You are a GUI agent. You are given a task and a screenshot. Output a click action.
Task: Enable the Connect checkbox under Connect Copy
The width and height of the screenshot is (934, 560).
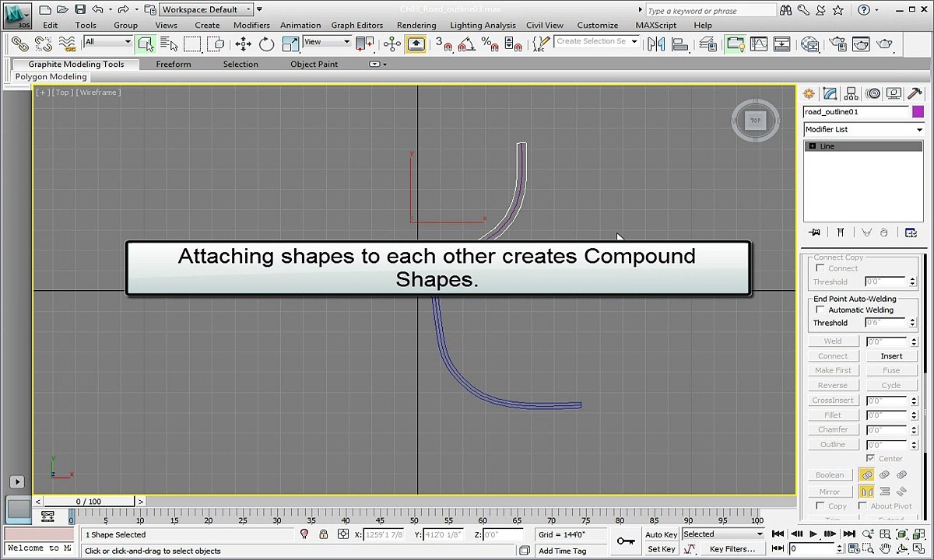(x=820, y=268)
